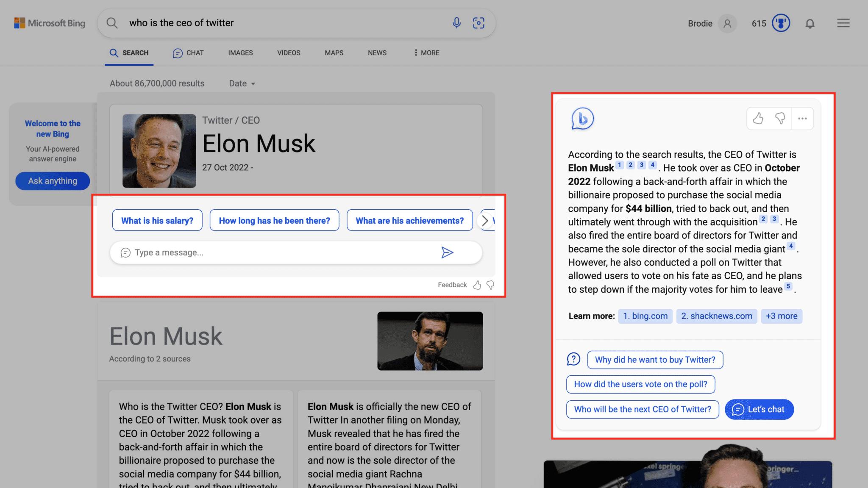This screenshot has height=488, width=868.
Task: Like the chat response with thumbs up
Action: tap(758, 119)
